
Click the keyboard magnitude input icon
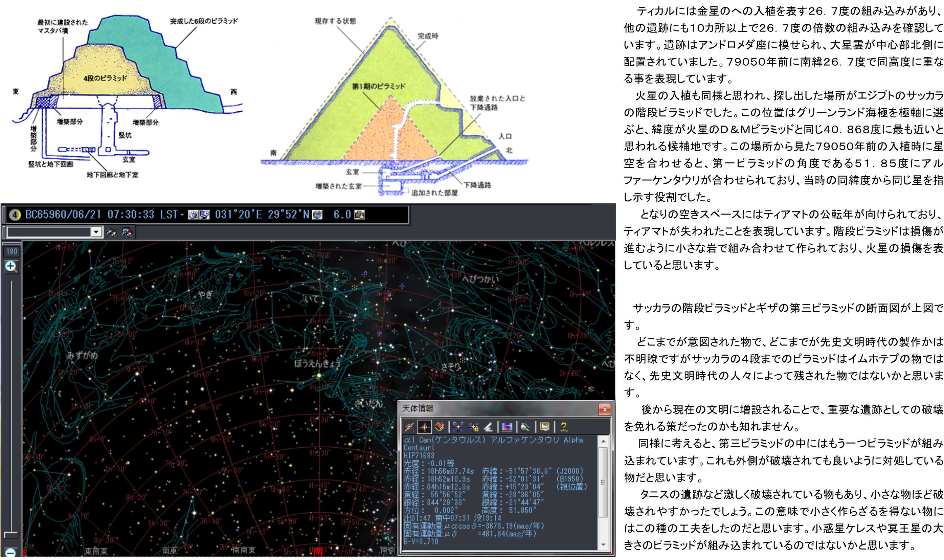click(360, 215)
